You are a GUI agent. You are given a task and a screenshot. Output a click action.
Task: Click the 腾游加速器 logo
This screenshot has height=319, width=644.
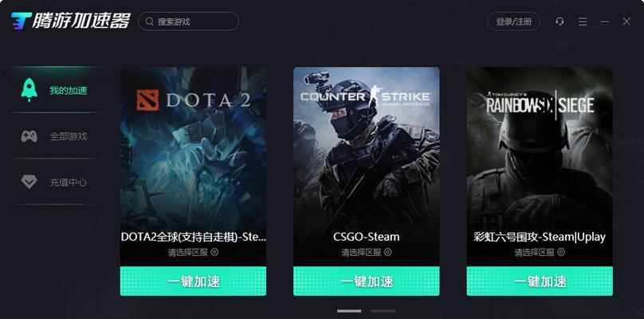(x=71, y=21)
